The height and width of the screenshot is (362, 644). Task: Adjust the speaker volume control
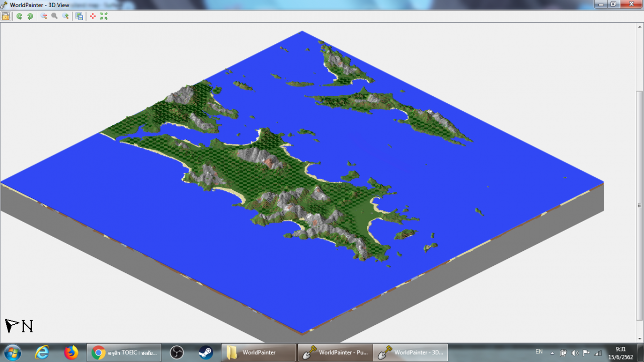coord(574,352)
